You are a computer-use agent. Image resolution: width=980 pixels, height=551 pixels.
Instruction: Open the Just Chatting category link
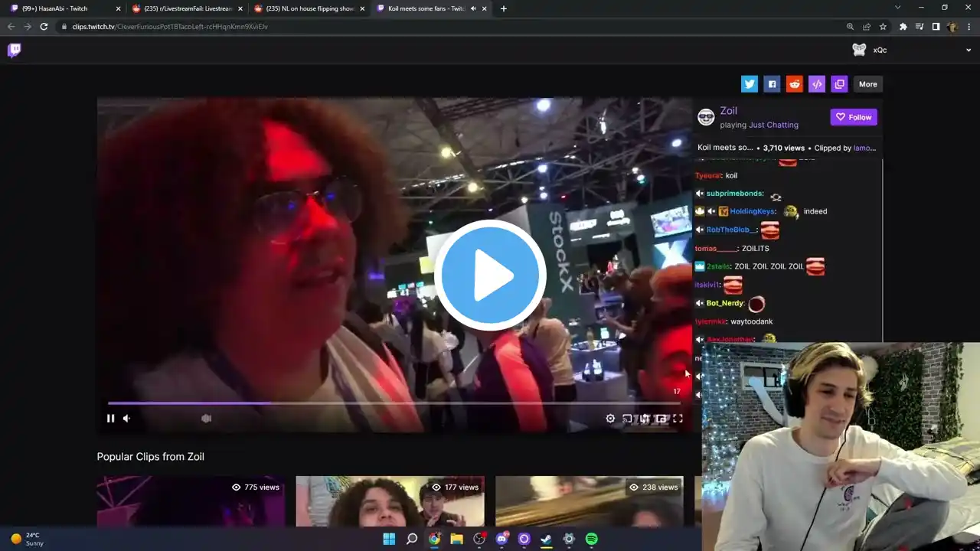[x=773, y=125]
